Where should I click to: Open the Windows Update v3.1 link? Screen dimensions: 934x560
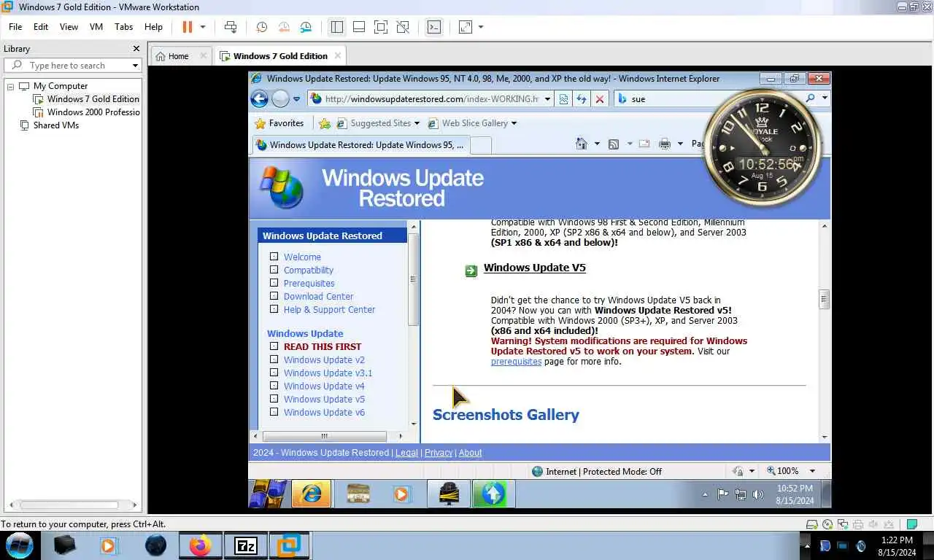328,373
